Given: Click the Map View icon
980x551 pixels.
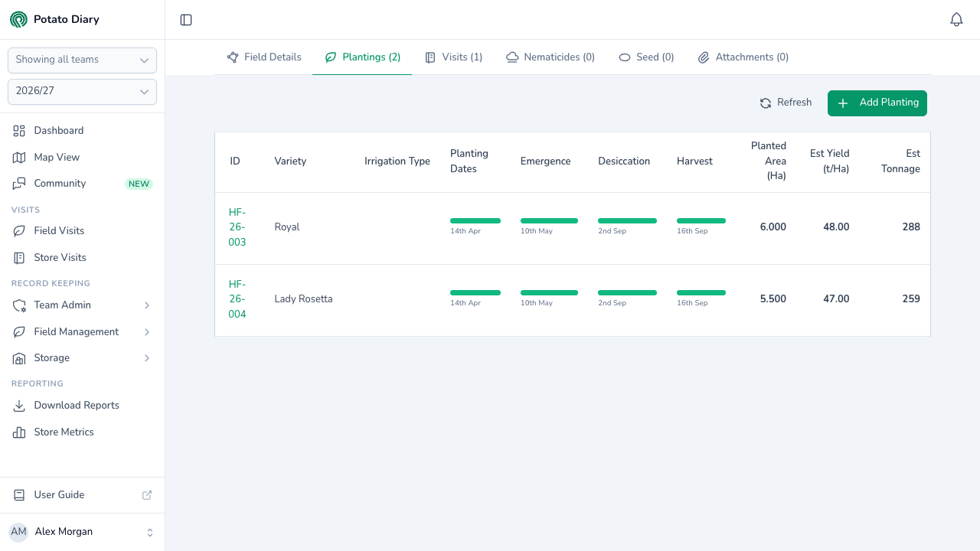Looking at the screenshot, I should click(x=19, y=158).
